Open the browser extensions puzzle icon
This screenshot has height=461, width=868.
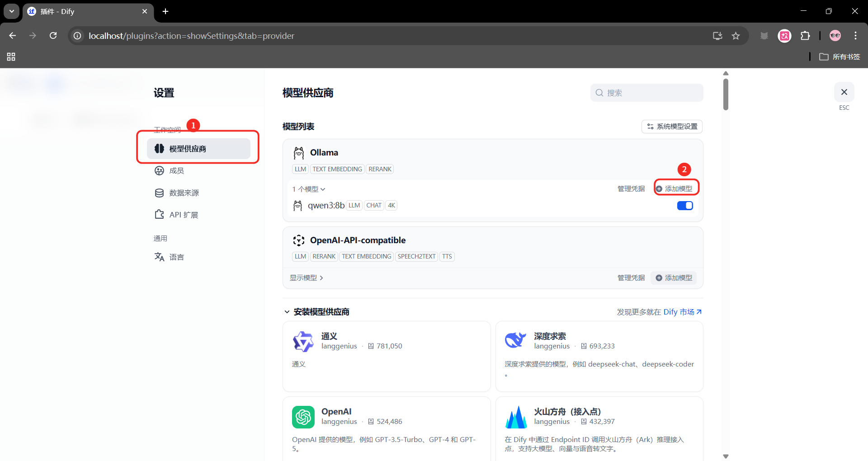pyautogui.click(x=805, y=36)
